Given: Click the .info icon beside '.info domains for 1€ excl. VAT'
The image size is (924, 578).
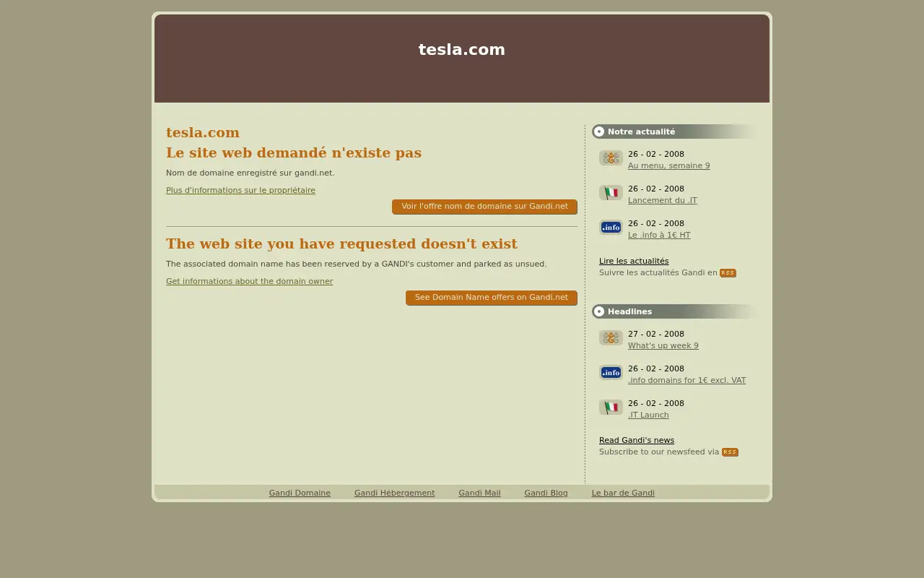Looking at the screenshot, I should click(611, 373).
